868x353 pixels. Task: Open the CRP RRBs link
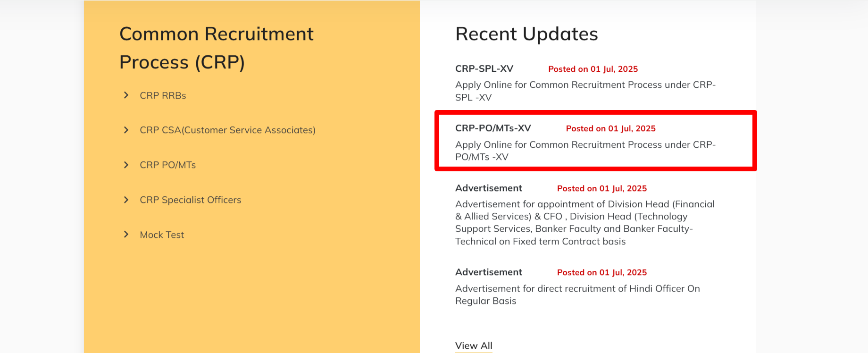coord(163,96)
